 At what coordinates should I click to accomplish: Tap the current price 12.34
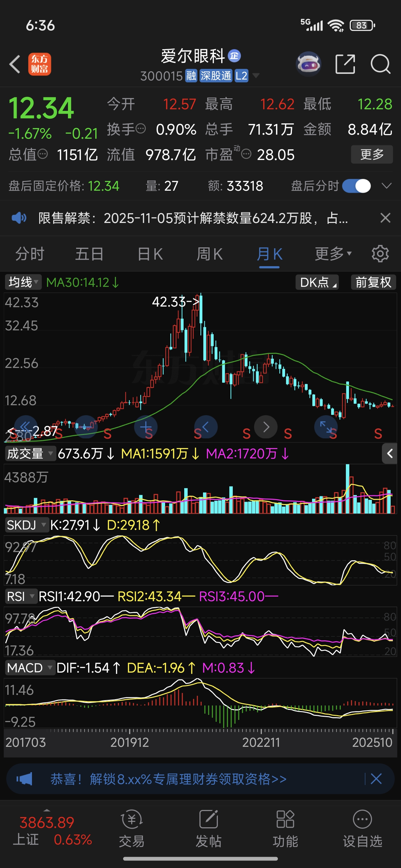pos(41,108)
